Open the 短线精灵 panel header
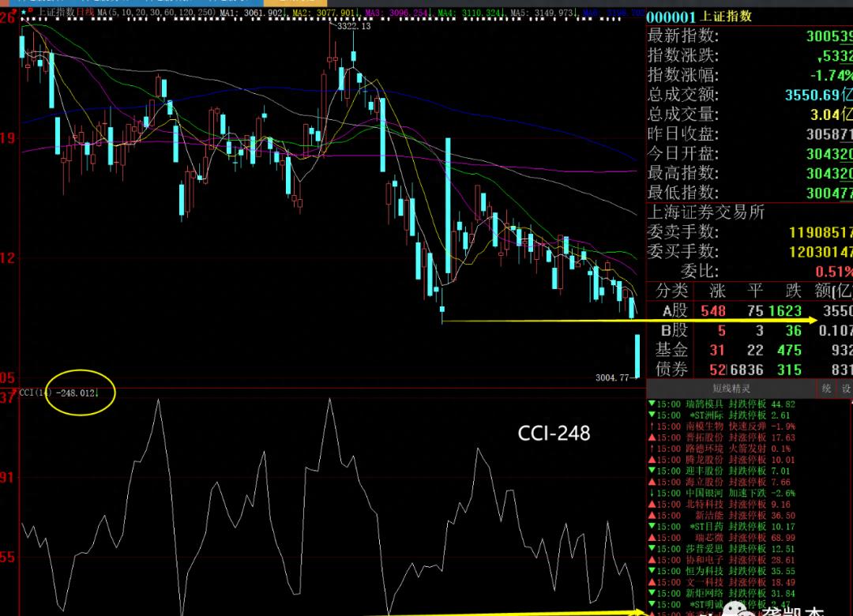Image resolution: width=853 pixels, height=616 pixels. [x=731, y=389]
